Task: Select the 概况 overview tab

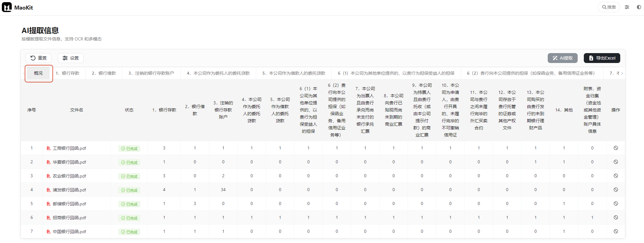Action: [x=39, y=73]
